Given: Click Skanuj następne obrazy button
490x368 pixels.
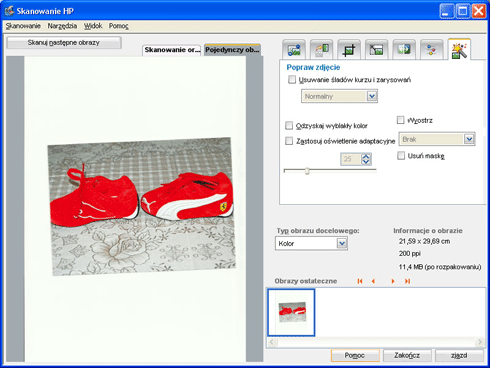Looking at the screenshot, I should point(64,43).
